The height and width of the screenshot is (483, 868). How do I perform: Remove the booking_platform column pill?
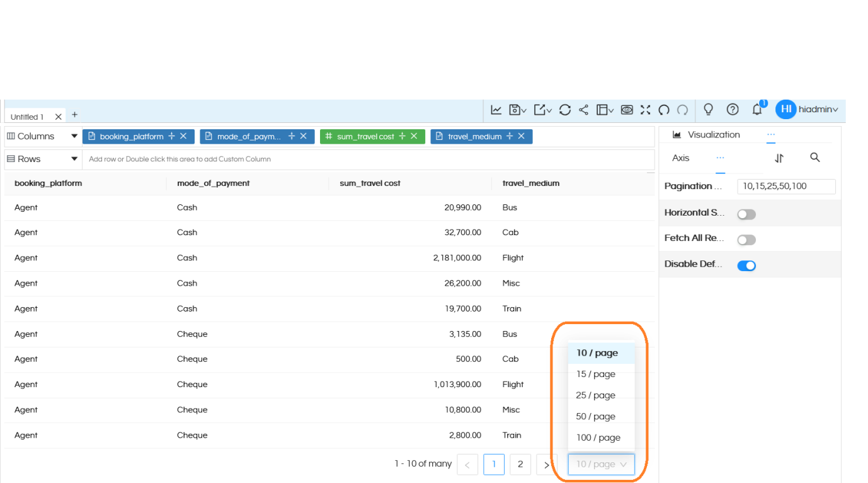(x=183, y=136)
